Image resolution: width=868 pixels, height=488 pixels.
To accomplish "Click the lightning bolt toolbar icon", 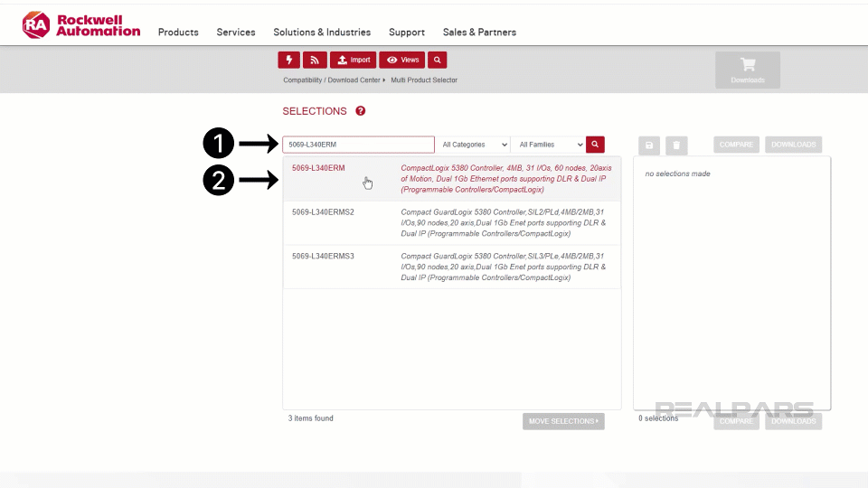I will pos(289,60).
